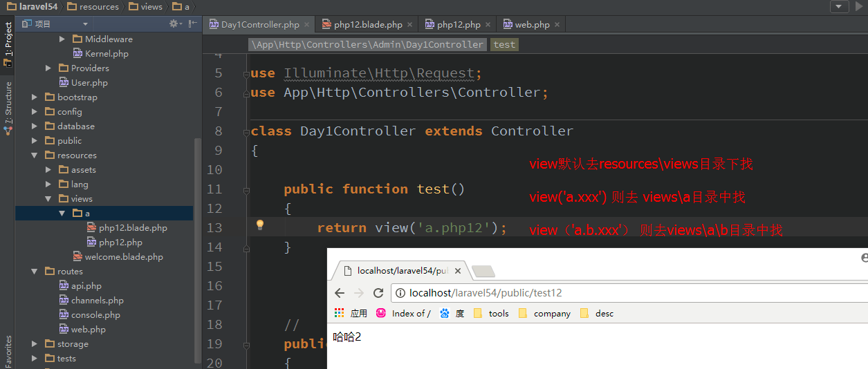The width and height of the screenshot is (868, 369).
Task: Collapse the resources folder in tree
Action: click(35, 155)
